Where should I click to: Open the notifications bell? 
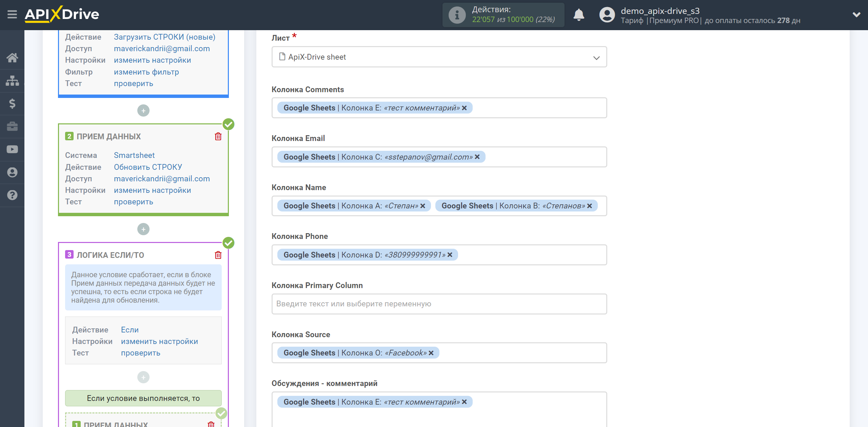tap(579, 15)
